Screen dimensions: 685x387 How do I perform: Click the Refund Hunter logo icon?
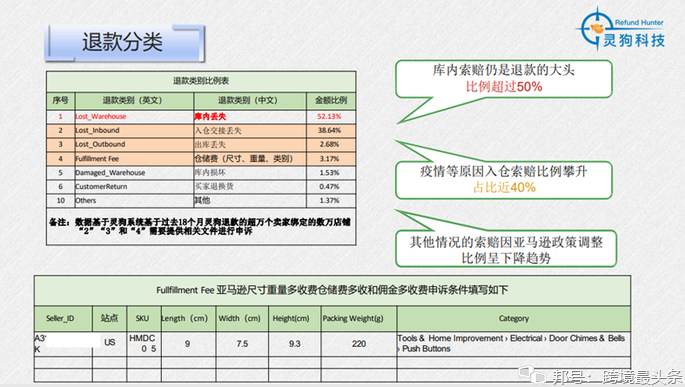pos(596,28)
